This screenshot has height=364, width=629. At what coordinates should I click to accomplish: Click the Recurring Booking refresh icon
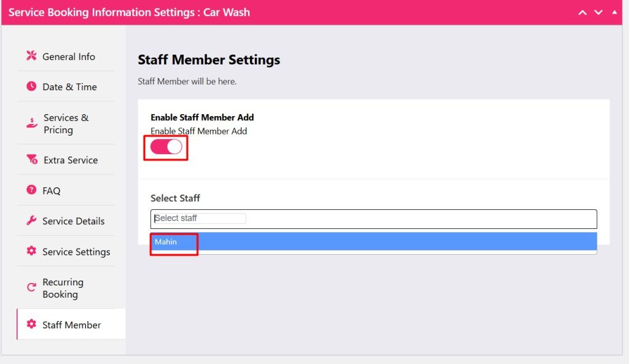[31, 287]
